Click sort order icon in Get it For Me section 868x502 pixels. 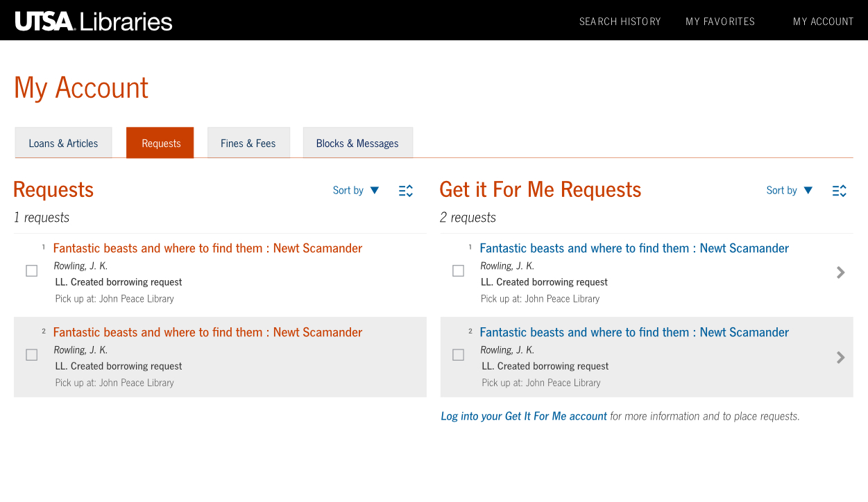[839, 190]
